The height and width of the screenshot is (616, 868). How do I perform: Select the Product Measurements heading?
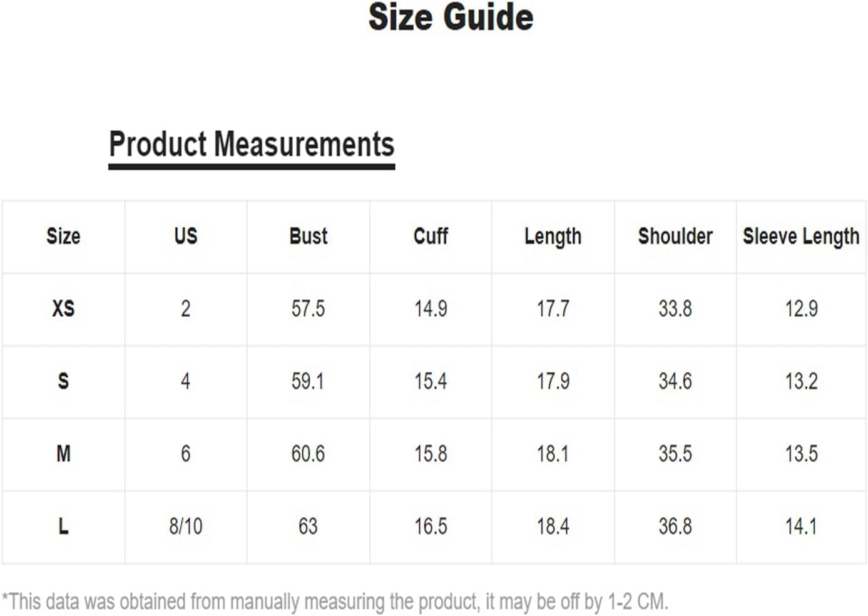click(x=252, y=144)
